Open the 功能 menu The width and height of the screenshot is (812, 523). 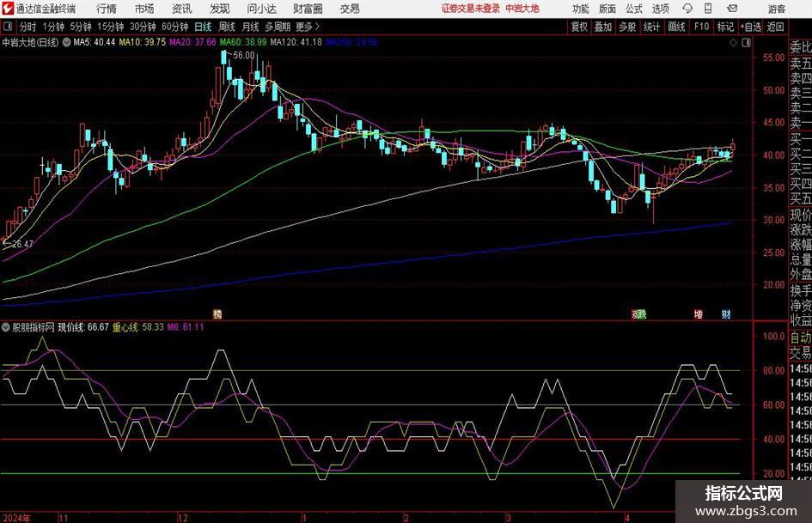[x=581, y=9]
